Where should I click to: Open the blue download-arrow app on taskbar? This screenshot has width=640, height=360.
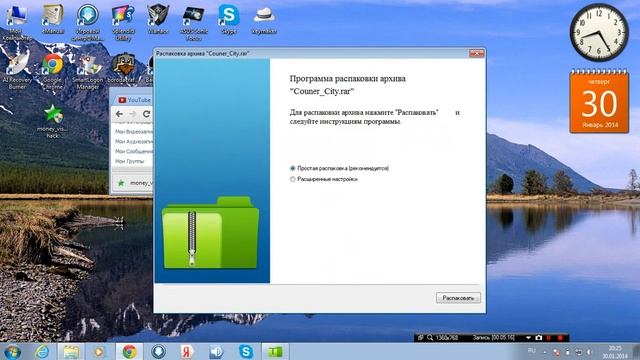coord(158,351)
